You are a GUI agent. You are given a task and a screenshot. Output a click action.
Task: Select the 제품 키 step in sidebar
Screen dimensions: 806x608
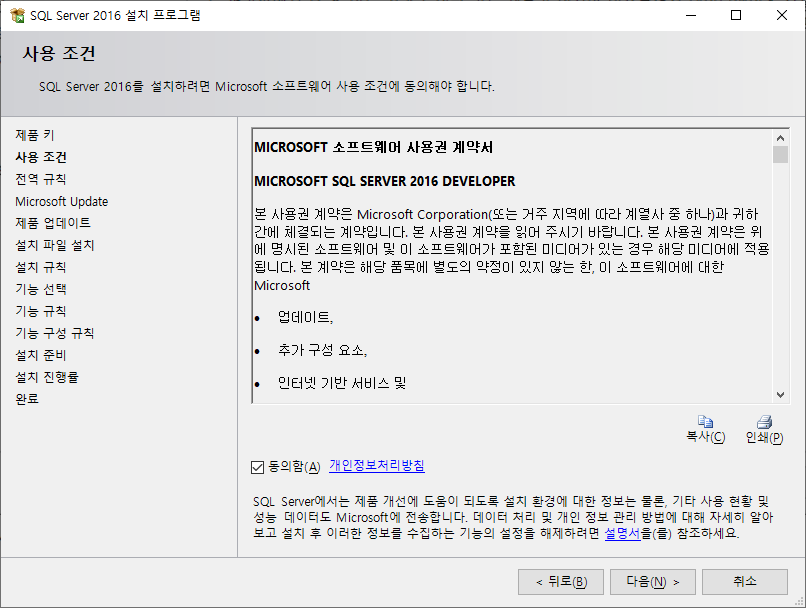pos(35,135)
